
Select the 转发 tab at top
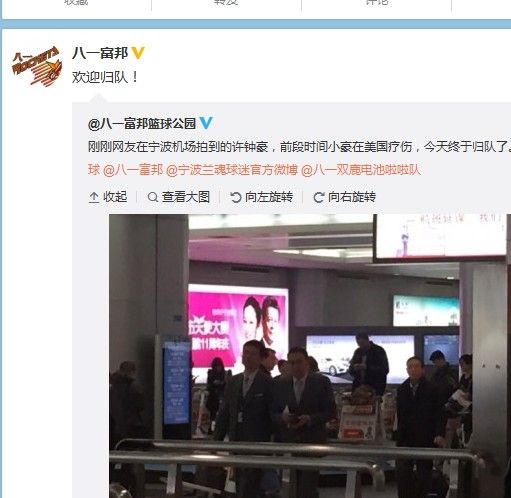tap(226, 3)
